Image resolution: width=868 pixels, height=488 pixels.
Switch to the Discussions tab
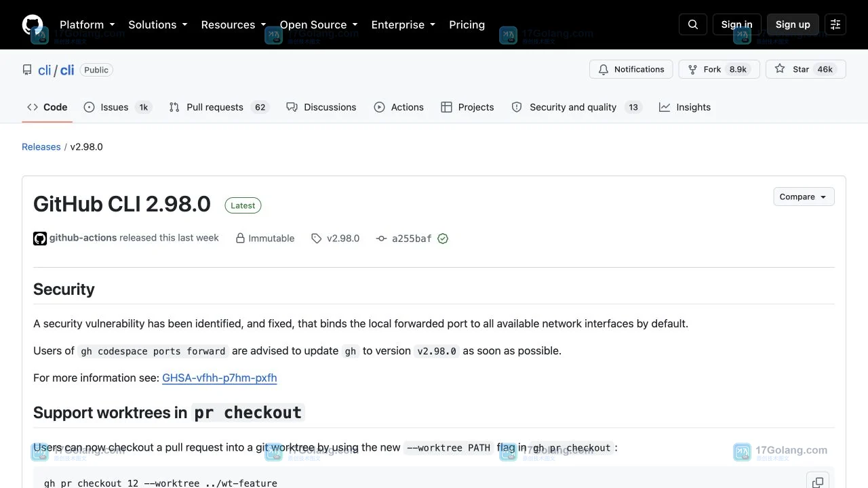(321, 107)
